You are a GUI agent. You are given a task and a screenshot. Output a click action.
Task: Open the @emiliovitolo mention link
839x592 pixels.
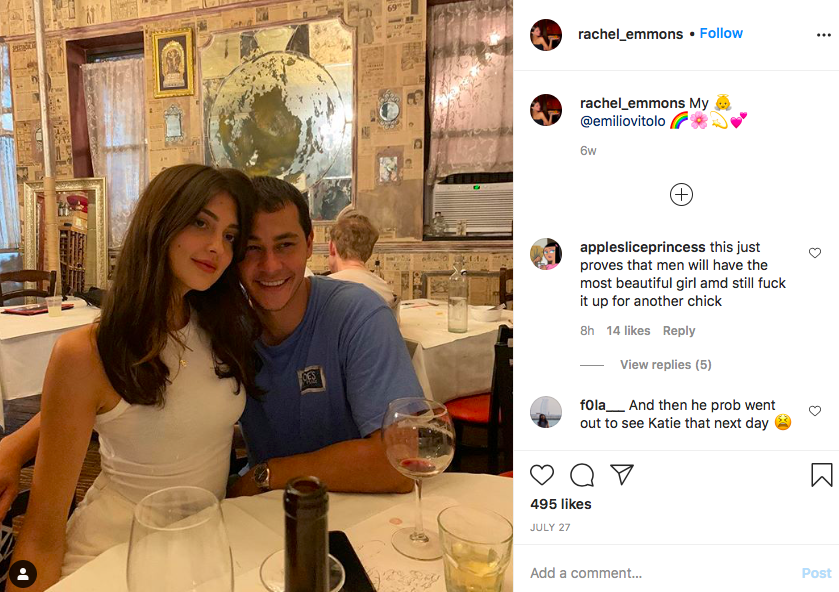point(622,122)
